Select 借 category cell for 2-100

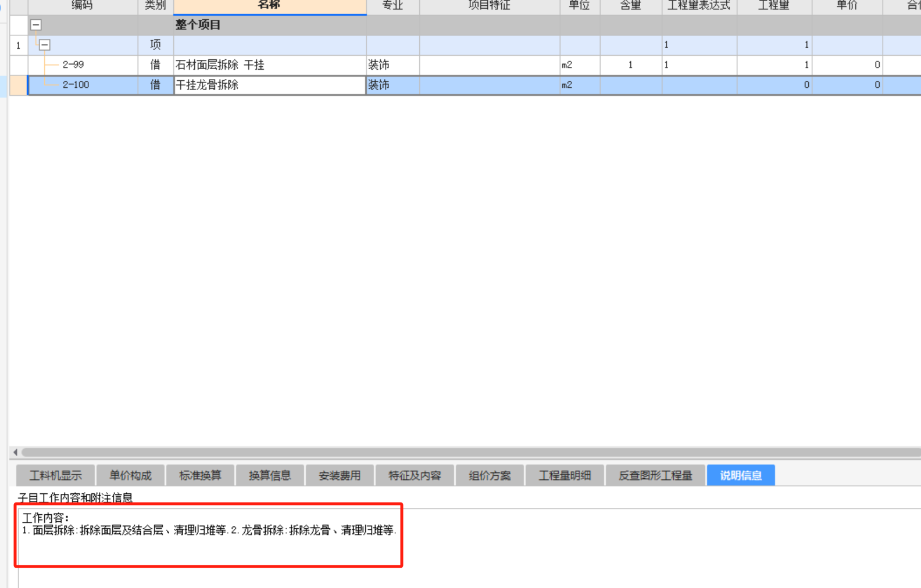(155, 85)
